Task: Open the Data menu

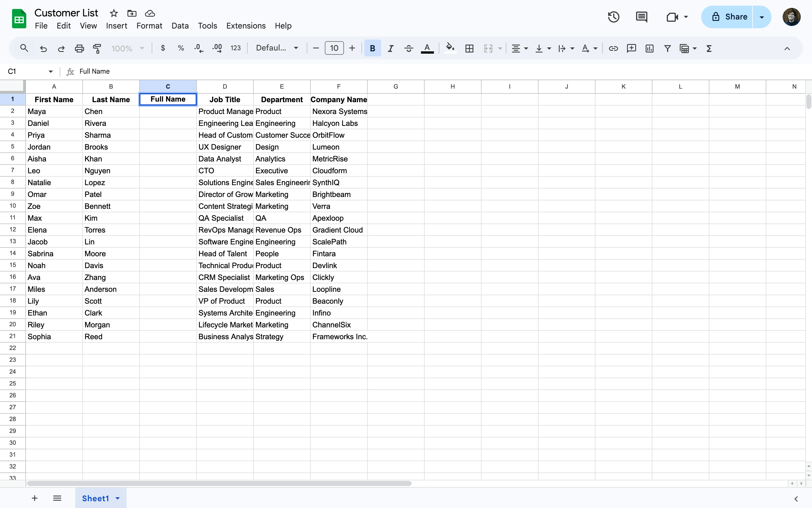Action: [x=180, y=26]
